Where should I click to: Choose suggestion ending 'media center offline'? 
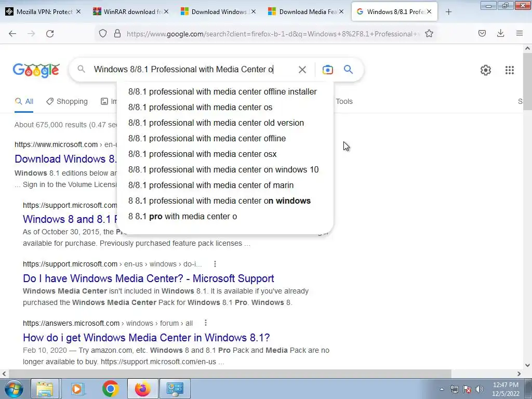(225, 138)
